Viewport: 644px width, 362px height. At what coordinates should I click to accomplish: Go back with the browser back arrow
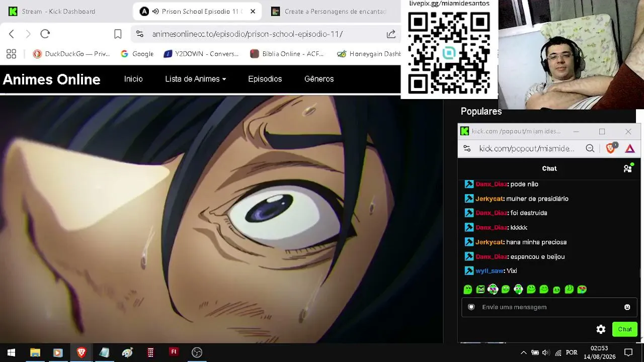point(12,34)
